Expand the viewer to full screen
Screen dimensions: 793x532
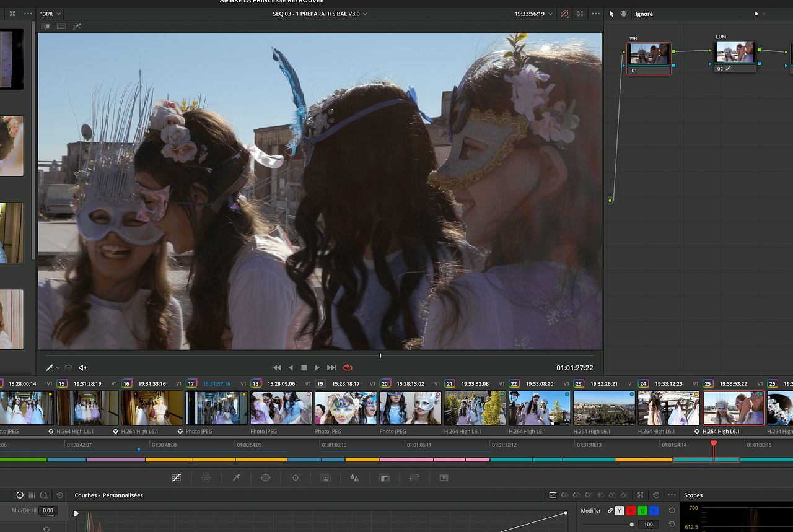click(580, 14)
